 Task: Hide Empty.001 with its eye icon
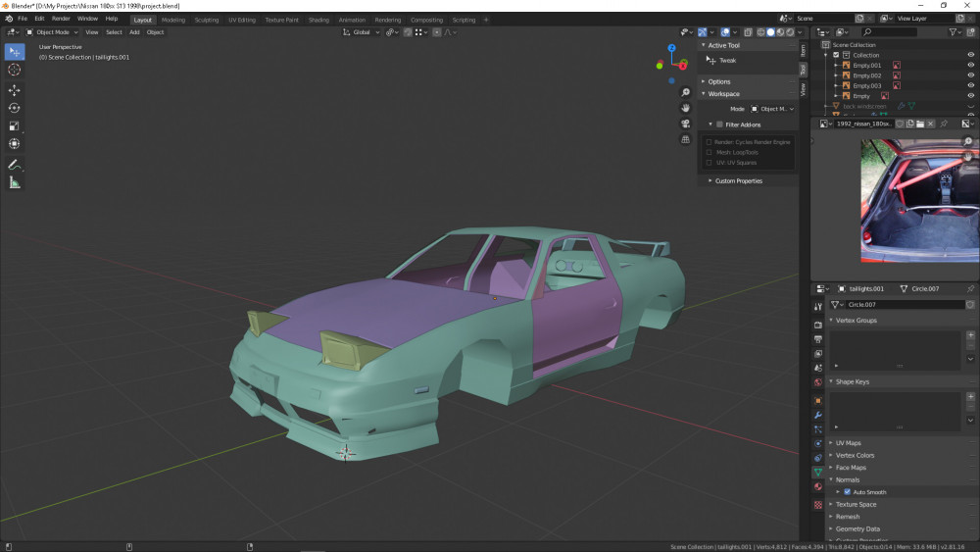point(970,65)
